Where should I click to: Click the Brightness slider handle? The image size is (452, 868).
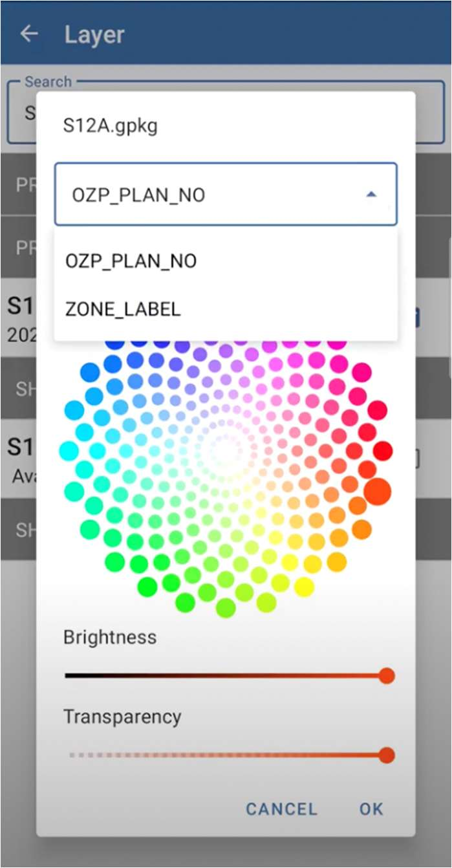[387, 676]
